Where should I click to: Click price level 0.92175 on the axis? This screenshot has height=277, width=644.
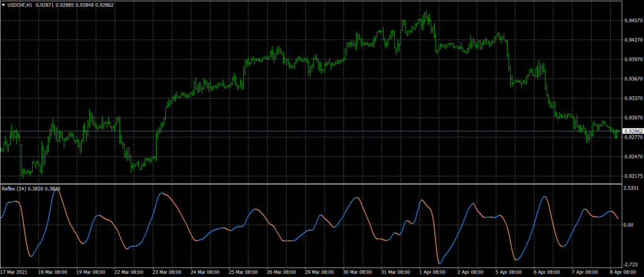633,176
